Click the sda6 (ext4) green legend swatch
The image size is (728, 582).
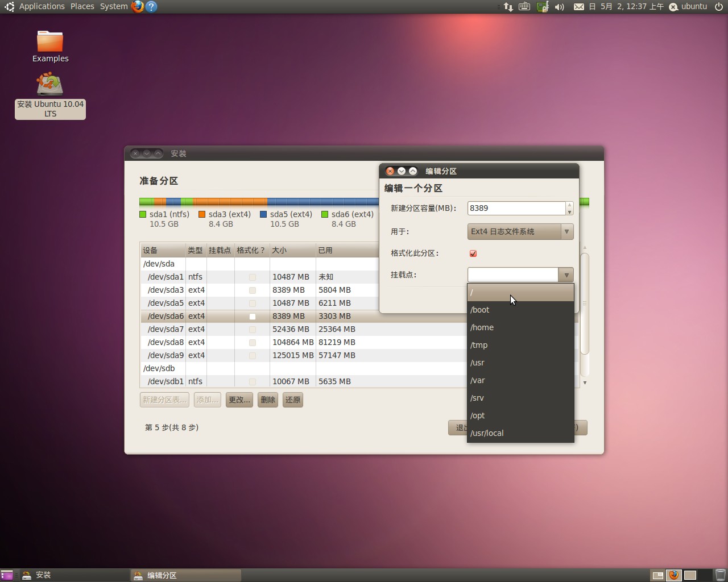(325, 214)
